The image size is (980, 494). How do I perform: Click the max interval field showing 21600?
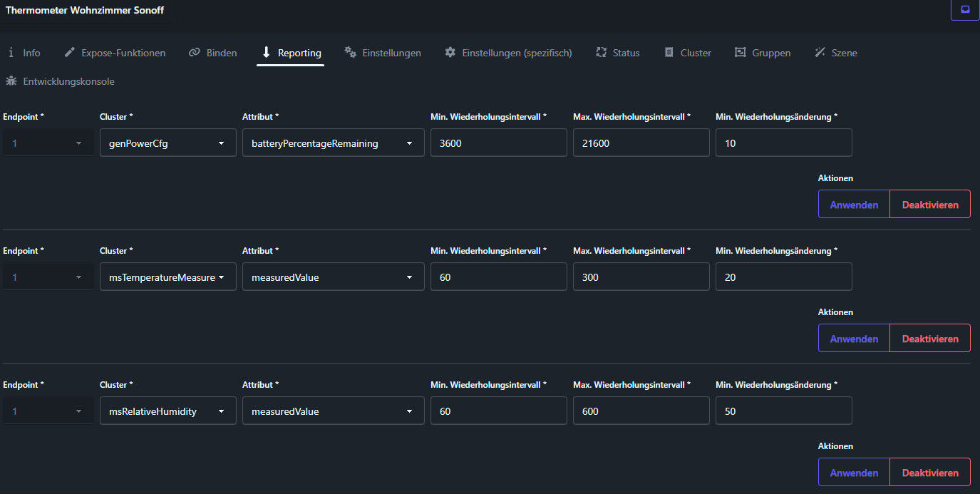(x=641, y=143)
